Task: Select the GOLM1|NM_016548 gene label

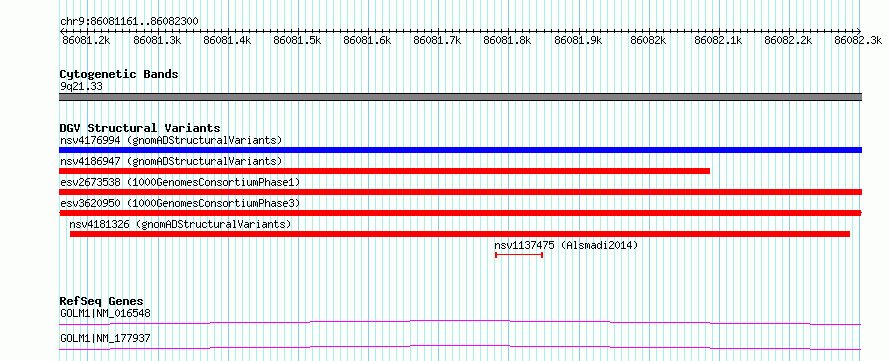Action: pos(105,313)
